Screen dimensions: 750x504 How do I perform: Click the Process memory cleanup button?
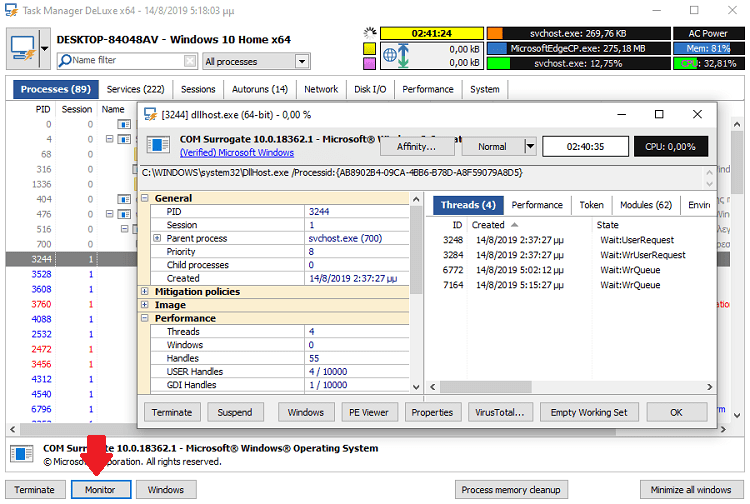tap(511, 490)
